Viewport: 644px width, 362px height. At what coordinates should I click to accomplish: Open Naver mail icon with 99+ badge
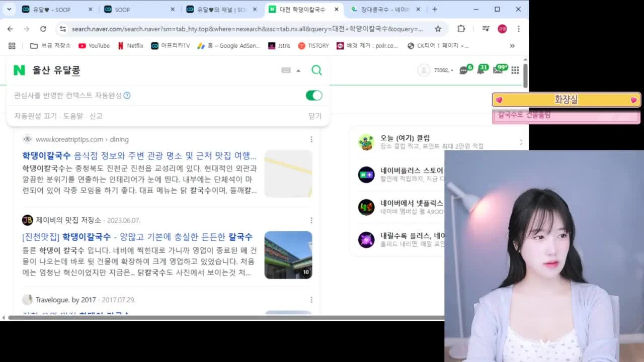pos(498,70)
